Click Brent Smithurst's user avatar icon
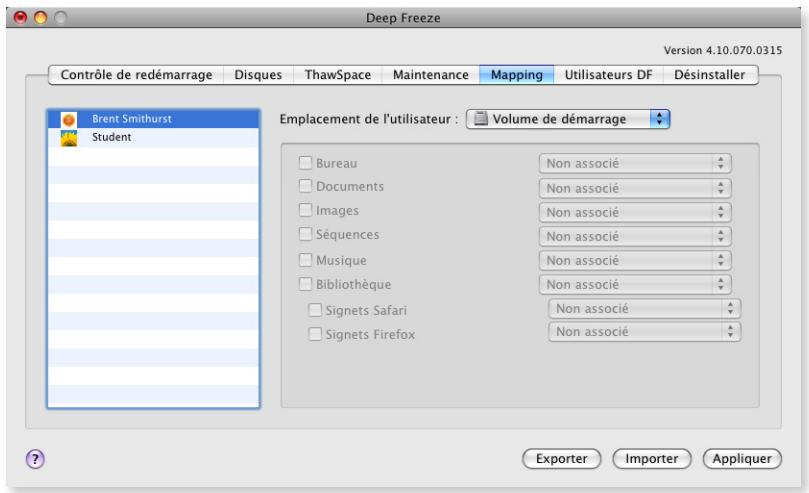This screenshot has width=809, height=493. (x=69, y=120)
